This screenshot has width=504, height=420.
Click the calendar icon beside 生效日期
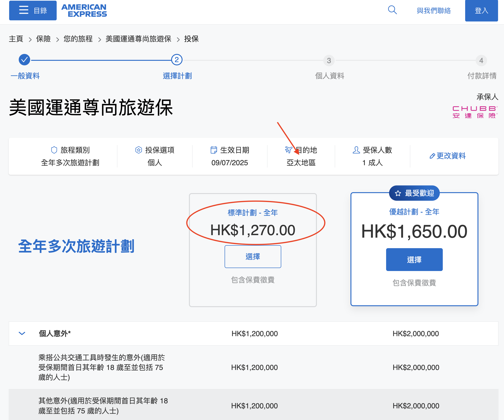coord(214,150)
